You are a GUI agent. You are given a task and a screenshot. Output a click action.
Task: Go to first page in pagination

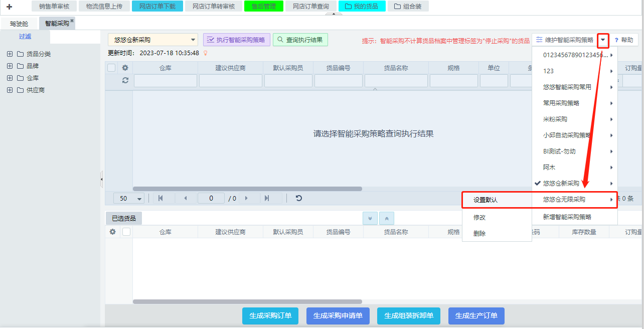(x=160, y=198)
